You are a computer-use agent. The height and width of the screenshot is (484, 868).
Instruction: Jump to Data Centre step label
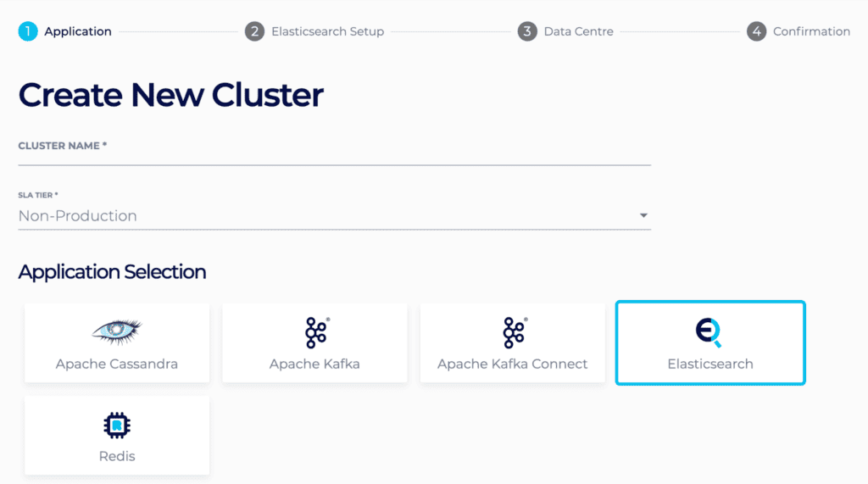(578, 31)
